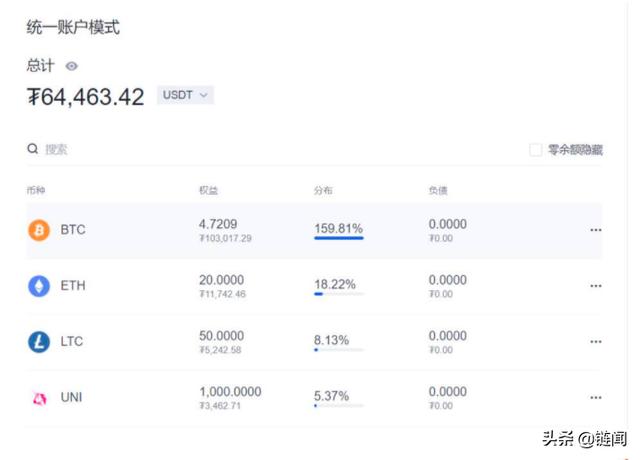Click the LTC equity value 50.0000
This screenshot has height=460, width=640.
pyautogui.click(x=222, y=336)
